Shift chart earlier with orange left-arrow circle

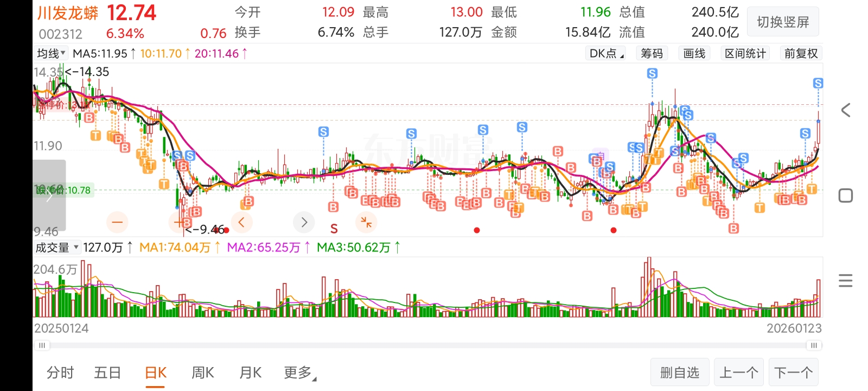pyautogui.click(x=241, y=222)
